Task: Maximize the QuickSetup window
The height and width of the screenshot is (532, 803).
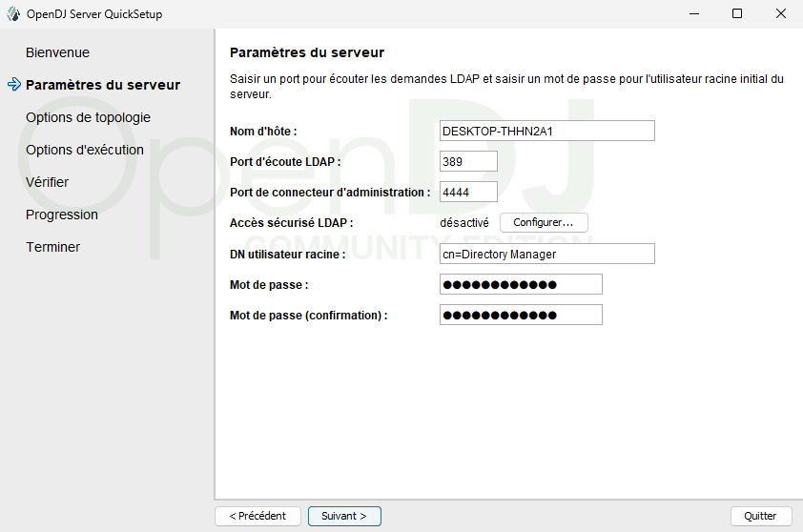Action: click(737, 14)
